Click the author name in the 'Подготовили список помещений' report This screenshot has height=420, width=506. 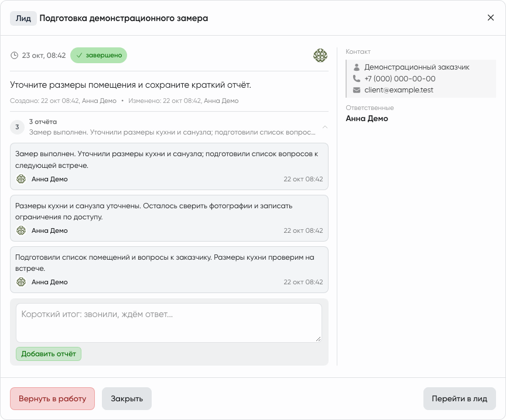click(50, 282)
